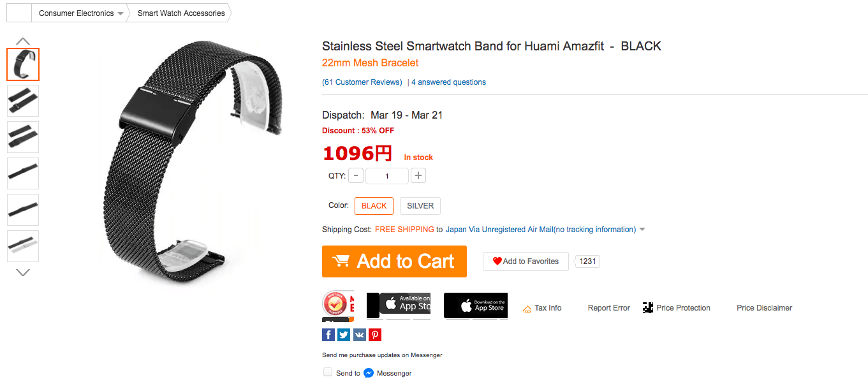Share product on Pinterest

(374, 335)
